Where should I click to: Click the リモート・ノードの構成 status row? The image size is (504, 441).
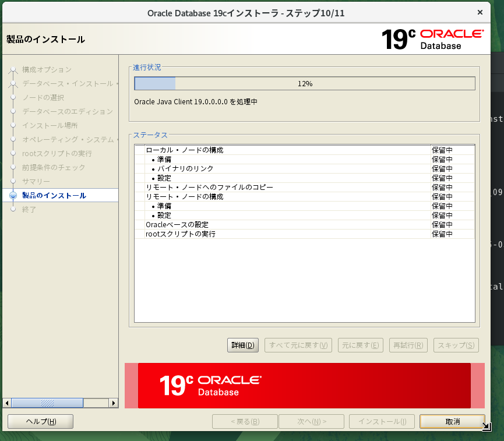(305, 197)
